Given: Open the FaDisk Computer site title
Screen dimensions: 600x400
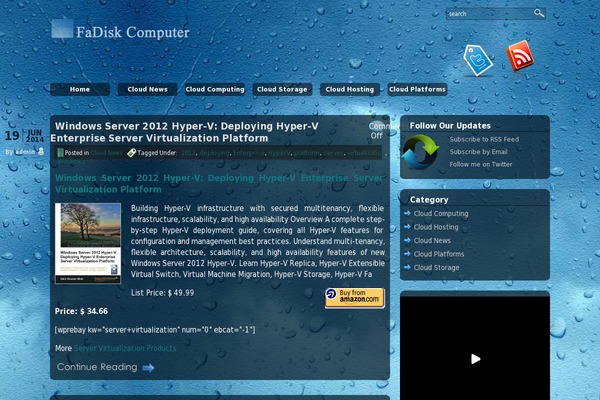Looking at the screenshot, I should 132,32.
